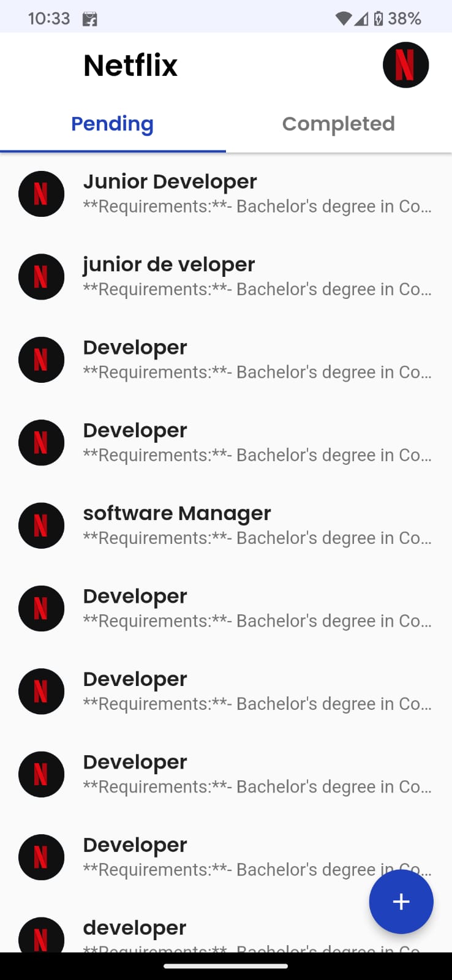Open the Junior Developer job title
Screen dimensions: 452x980
click(x=170, y=182)
